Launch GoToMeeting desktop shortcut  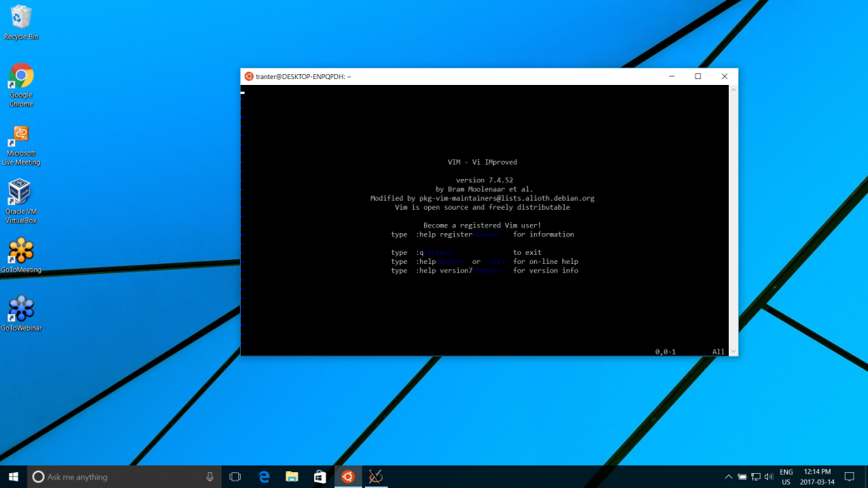(21, 251)
